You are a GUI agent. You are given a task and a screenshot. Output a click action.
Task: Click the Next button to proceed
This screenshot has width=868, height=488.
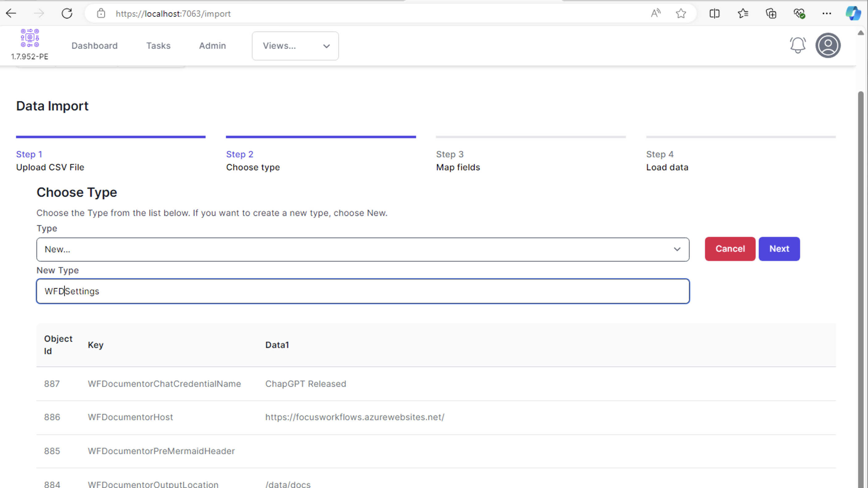780,248
